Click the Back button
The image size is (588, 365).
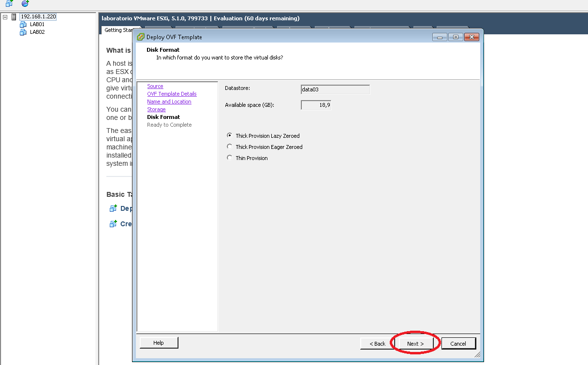pyautogui.click(x=378, y=343)
